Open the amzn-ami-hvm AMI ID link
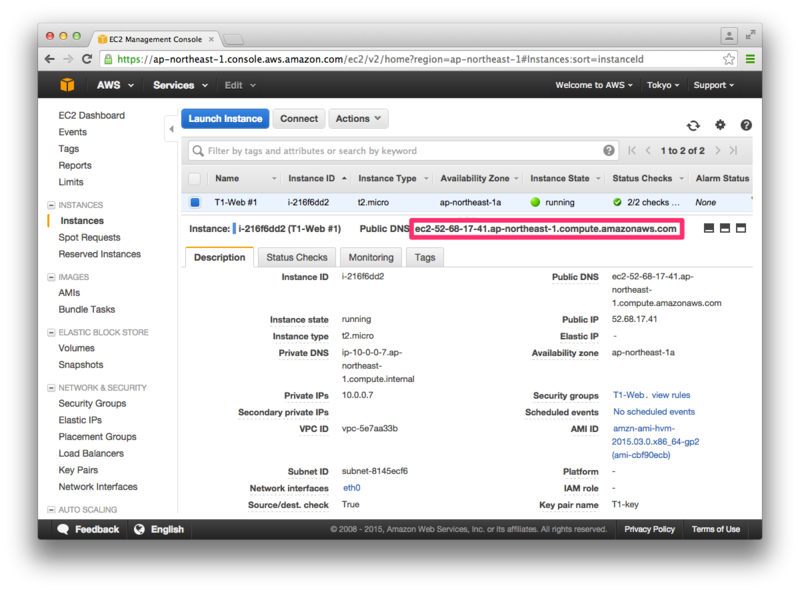This screenshot has height=592, width=800. click(x=655, y=441)
